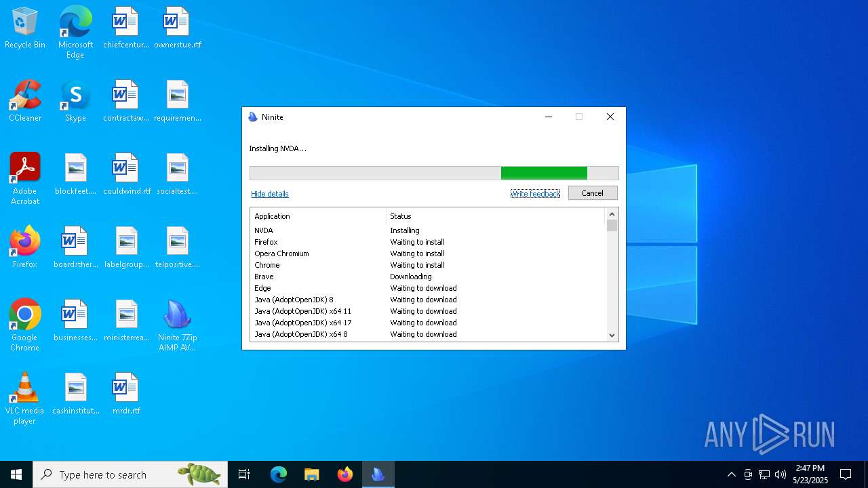
Task: Click the taskbar clock showing 2:47 PM
Action: pyautogui.click(x=810, y=474)
